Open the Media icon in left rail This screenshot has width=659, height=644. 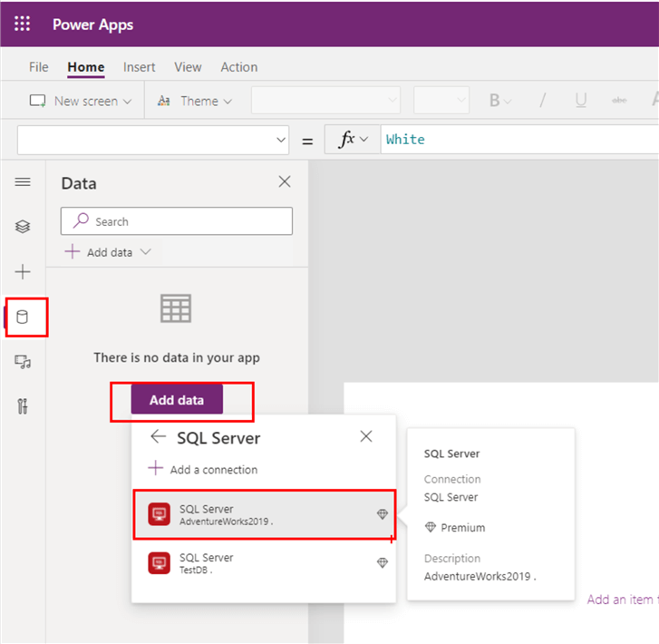pos(23,362)
